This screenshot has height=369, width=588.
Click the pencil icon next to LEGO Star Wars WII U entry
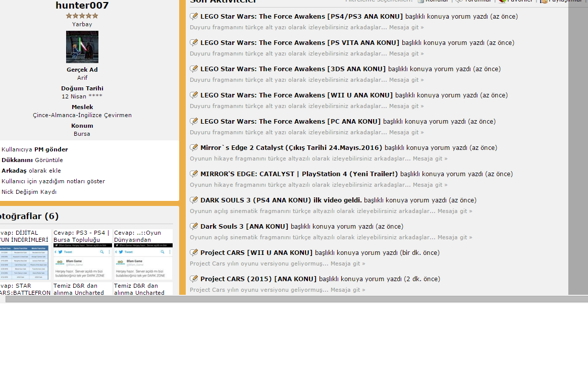[x=194, y=95]
